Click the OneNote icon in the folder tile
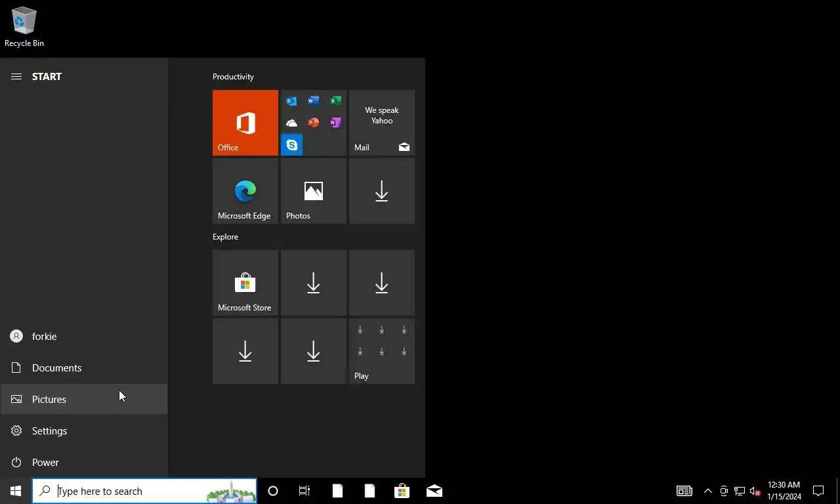 335,123
